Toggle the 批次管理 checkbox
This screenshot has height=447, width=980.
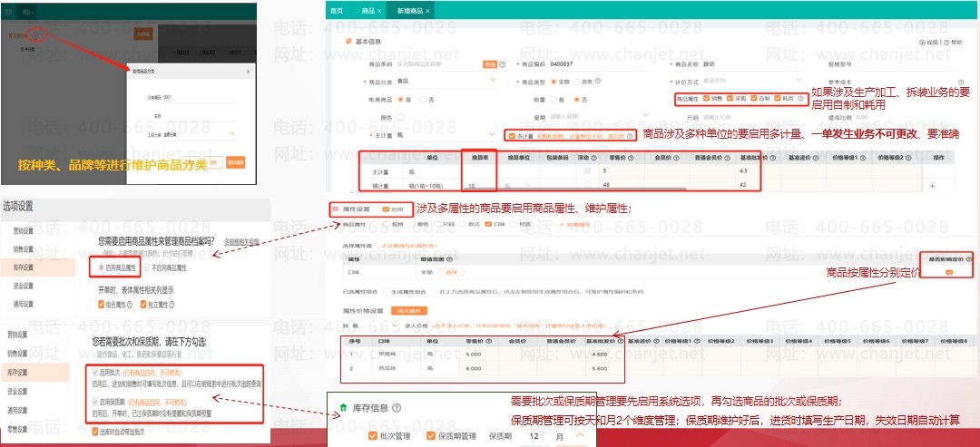pos(373,436)
